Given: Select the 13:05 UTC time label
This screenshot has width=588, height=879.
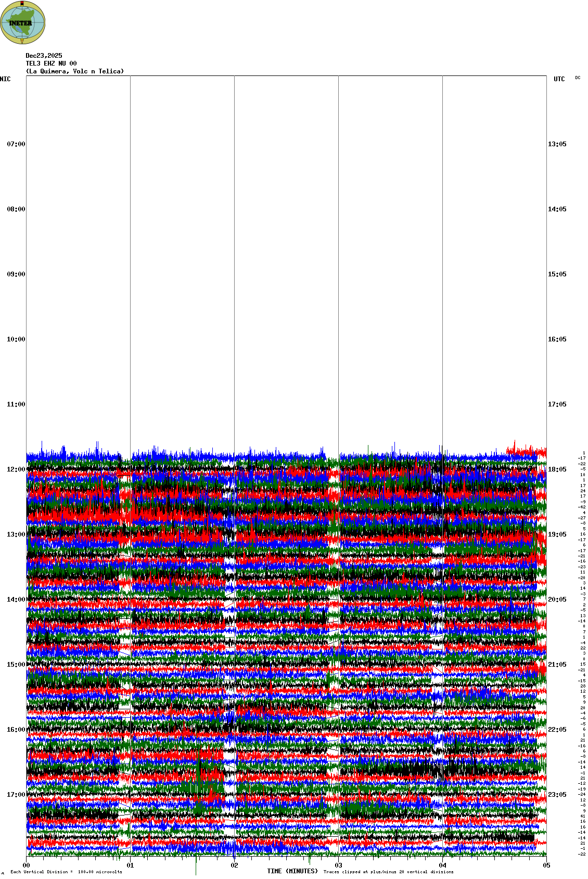Looking at the screenshot, I should pos(557,144).
